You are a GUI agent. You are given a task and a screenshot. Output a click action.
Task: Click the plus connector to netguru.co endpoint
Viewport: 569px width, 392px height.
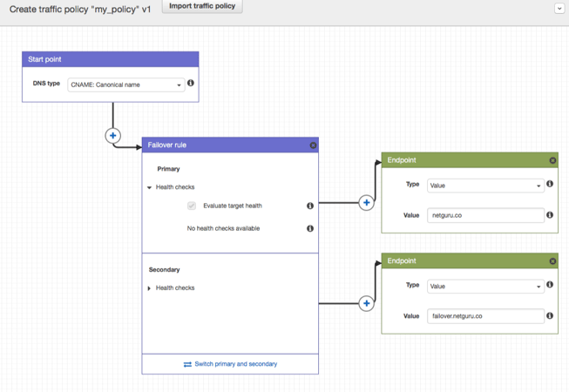pos(366,202)
